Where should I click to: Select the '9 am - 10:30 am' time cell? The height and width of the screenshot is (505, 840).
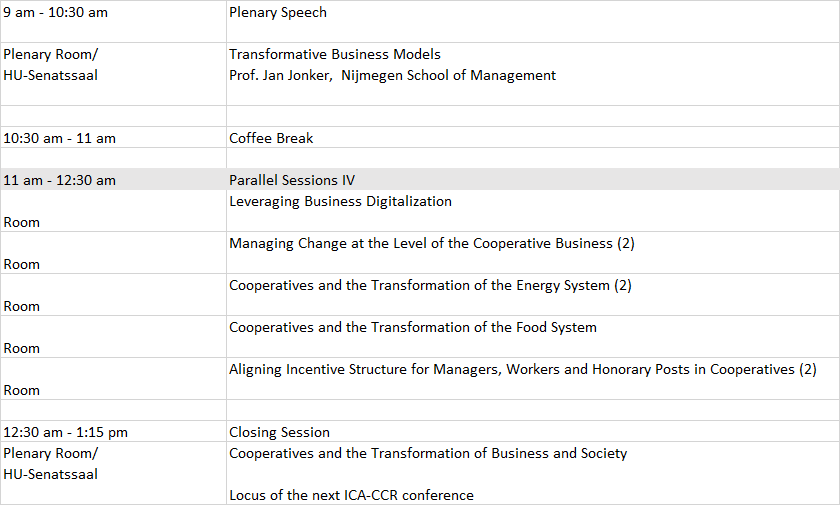click(x=56, y=13)
